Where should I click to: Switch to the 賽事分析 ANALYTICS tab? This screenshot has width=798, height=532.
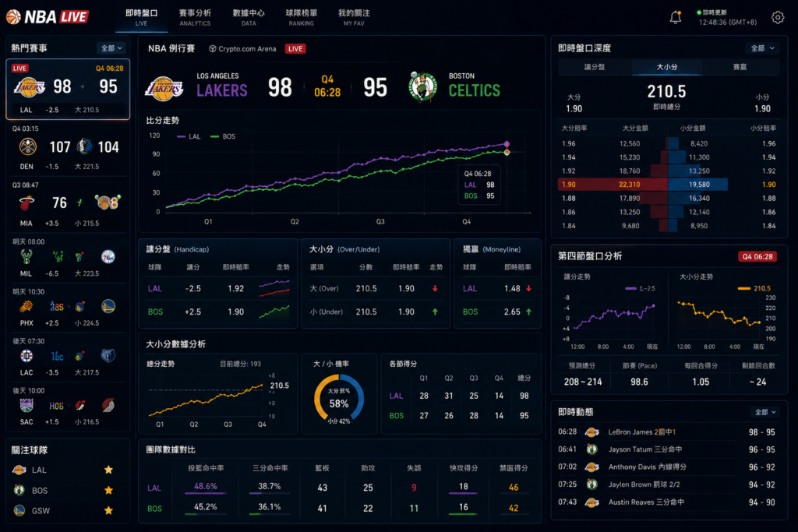click(195, 17)
